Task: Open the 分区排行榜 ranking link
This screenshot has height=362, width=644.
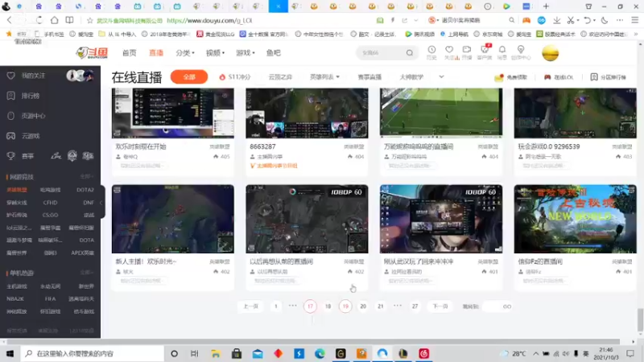Action: click(x=609, y=77)
